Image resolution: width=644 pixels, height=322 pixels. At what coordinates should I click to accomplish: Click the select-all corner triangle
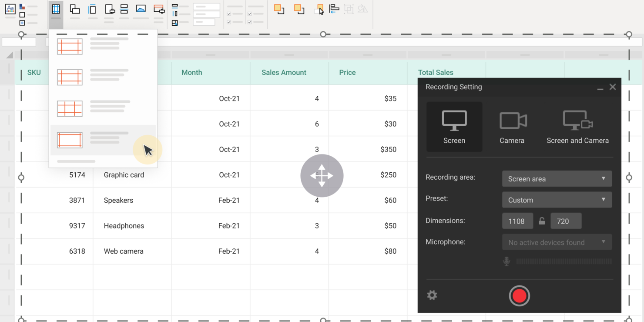tap(10, 55)
